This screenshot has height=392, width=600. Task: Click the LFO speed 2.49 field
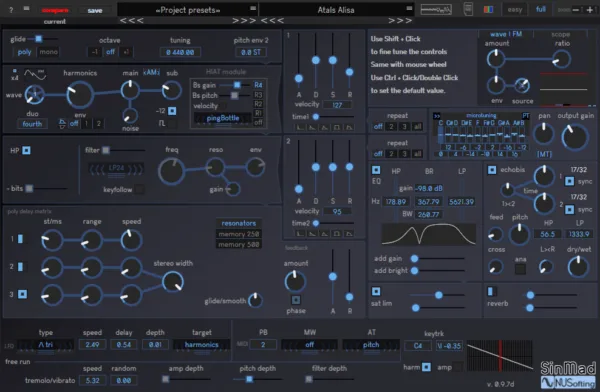pyautogui.click(x=92, y=345)
